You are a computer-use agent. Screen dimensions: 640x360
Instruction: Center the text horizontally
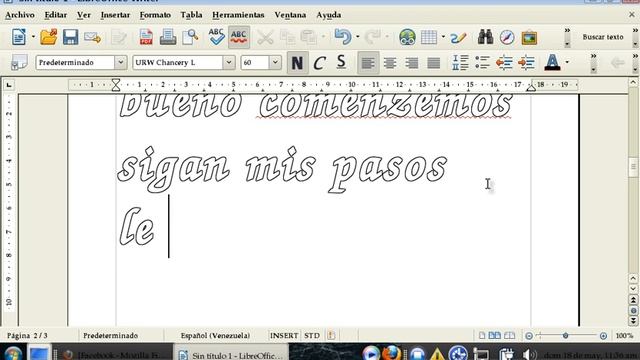[390, 62]
